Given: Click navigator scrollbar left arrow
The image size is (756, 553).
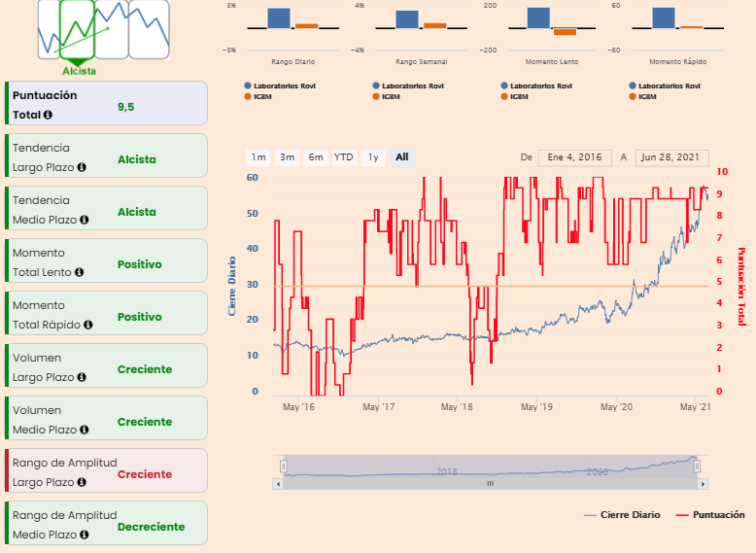Looking at the screenshot, I should 278,484.
